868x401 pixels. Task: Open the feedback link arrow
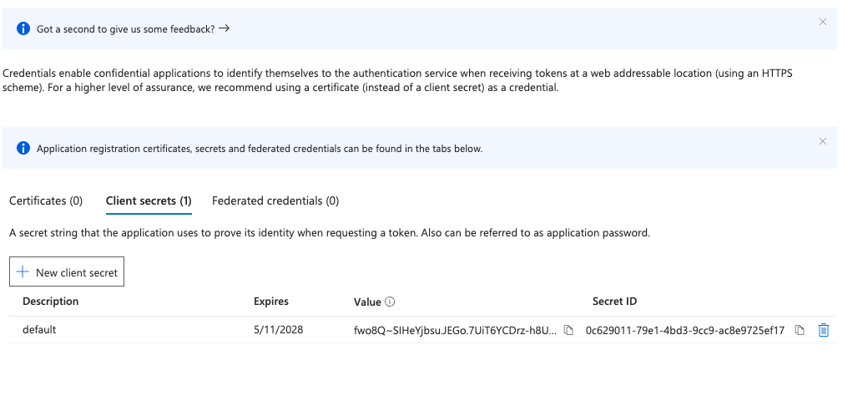coord(225,28)
